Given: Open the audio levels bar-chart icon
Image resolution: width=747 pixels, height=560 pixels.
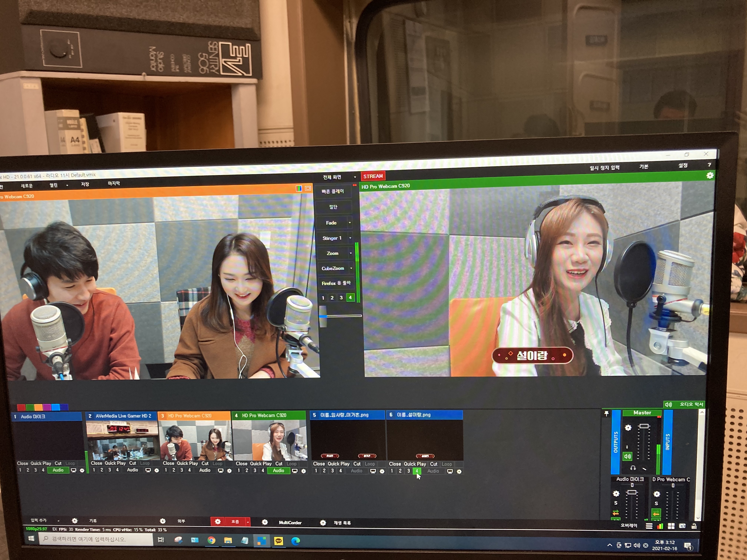Looking at the screenshot, I should 660,526.
